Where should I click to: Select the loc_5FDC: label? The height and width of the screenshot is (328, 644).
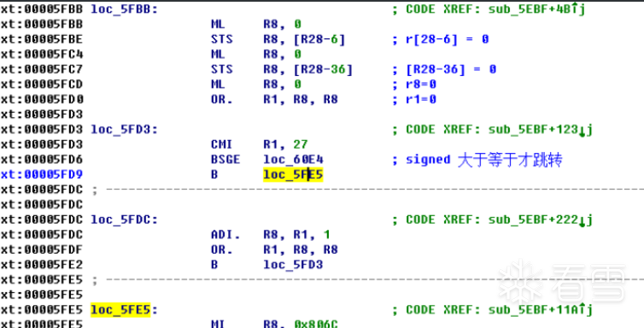(x=124, y=220)
